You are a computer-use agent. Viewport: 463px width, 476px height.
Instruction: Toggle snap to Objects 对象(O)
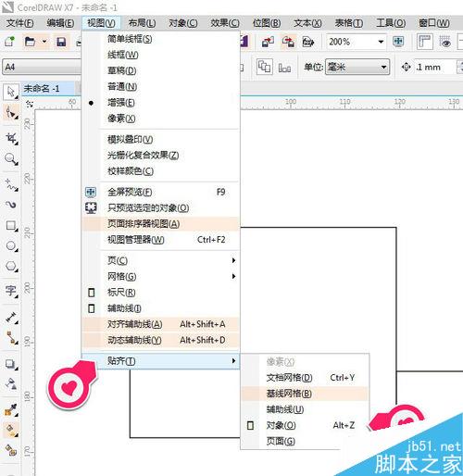pos(305,425)
